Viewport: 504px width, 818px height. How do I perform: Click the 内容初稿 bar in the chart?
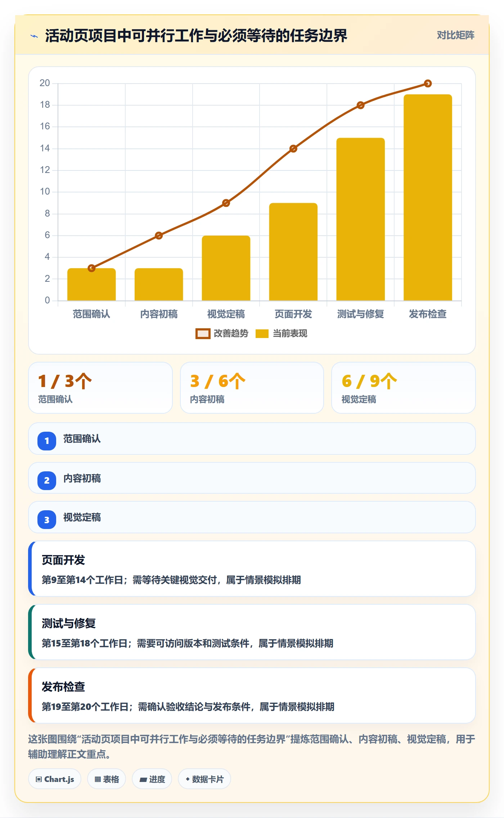[x=159, y=284]
